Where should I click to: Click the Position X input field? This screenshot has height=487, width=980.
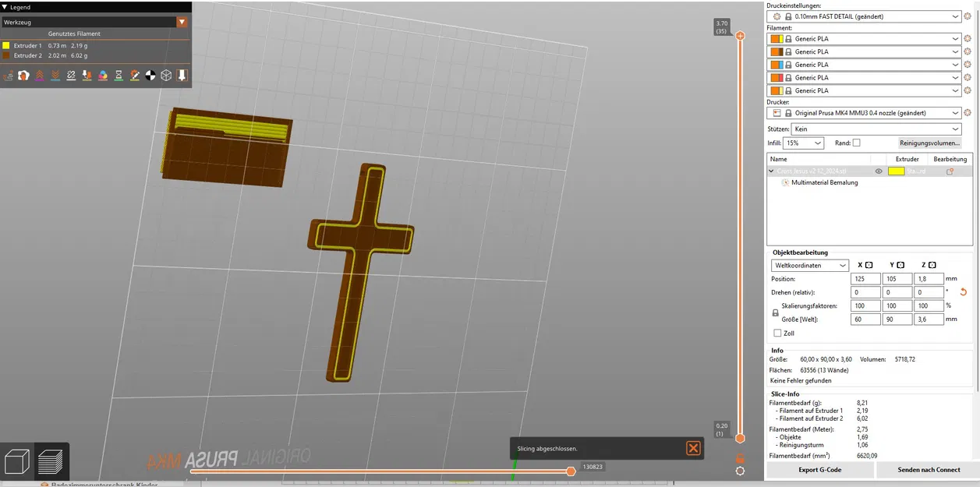865,279
